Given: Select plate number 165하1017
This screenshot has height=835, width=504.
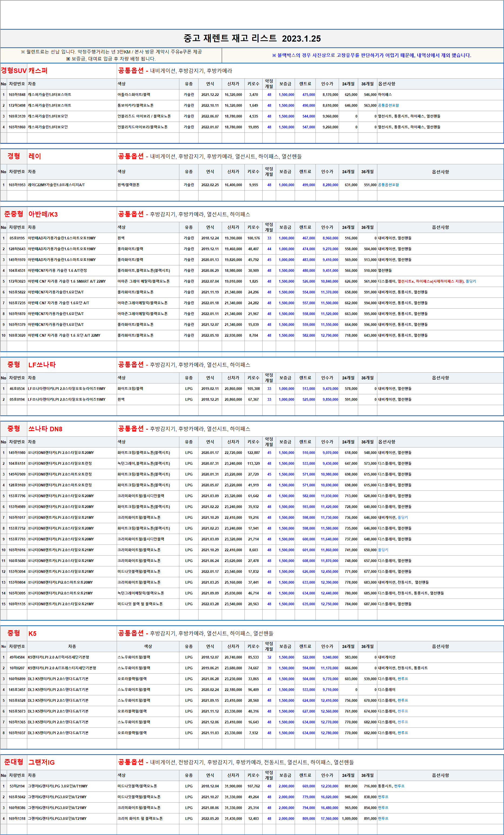Looking at the screenshot, I should click(x=17, y=518).
